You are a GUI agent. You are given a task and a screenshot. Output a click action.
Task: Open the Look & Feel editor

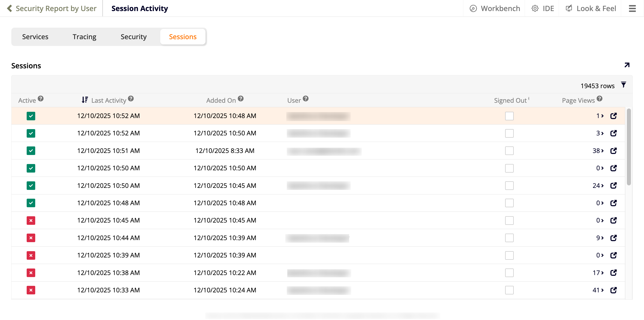click(591, 8)
